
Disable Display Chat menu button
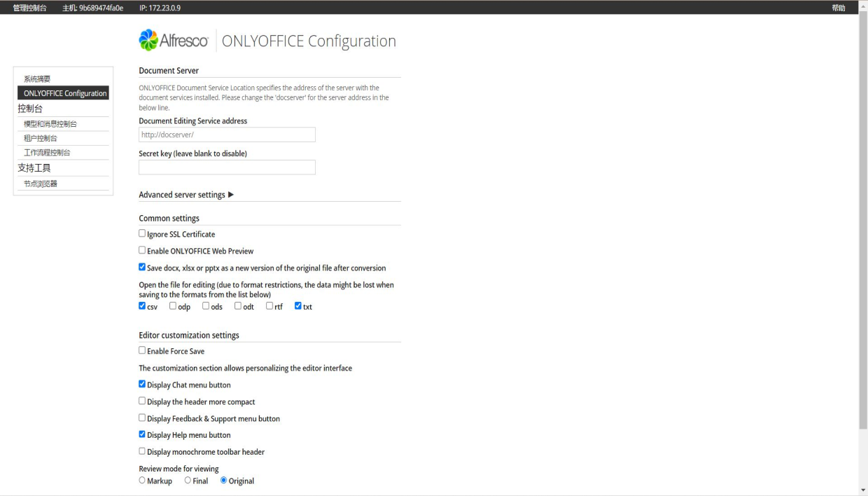pyautogui.click(x=141, y=383)
